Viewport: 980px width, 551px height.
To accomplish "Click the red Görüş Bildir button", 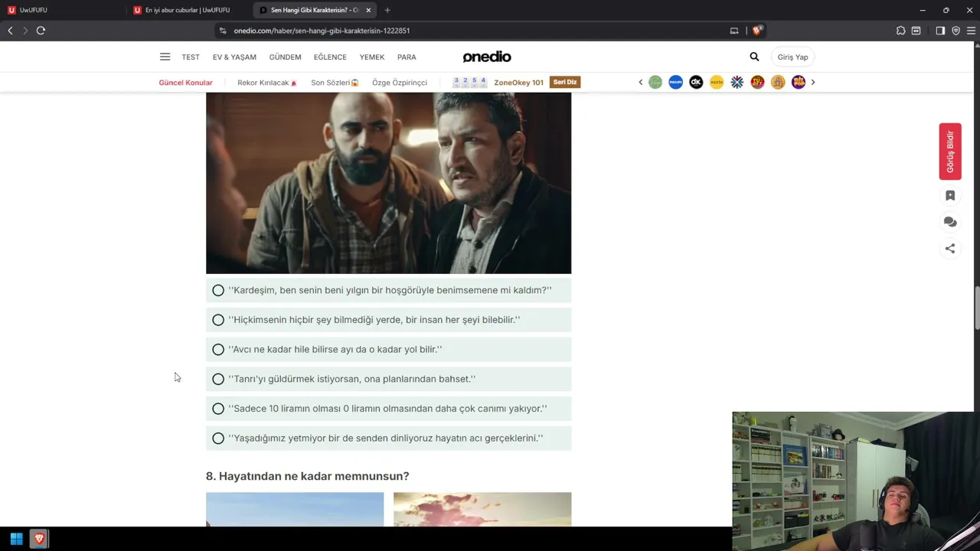I will point(950,152).
